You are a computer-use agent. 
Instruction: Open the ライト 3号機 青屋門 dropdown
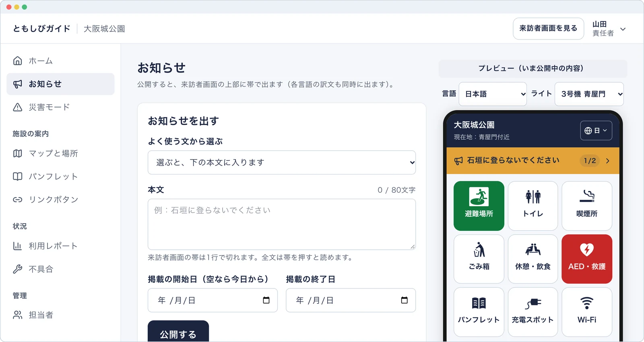tap(589, 94)
